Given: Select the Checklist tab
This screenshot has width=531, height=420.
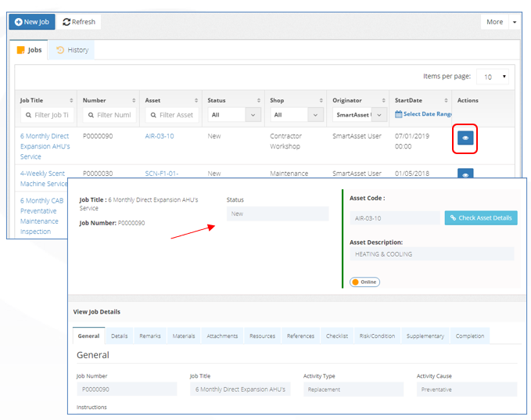Looking at the screenshot, I should (x=337, y=336).
